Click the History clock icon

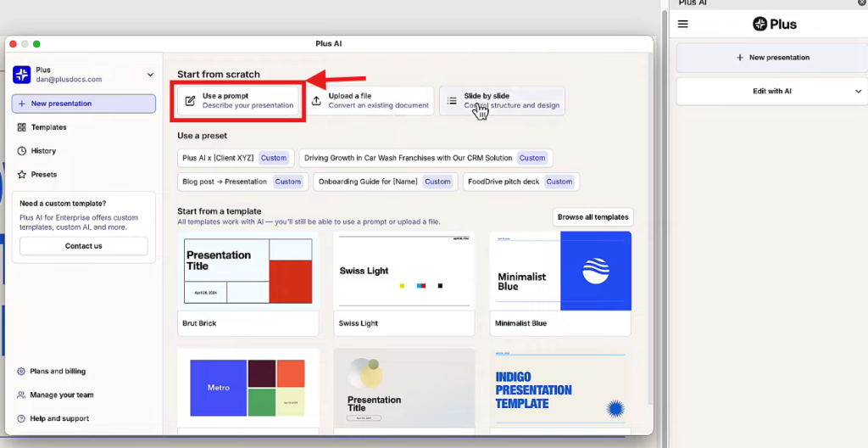tap(21, 151)
